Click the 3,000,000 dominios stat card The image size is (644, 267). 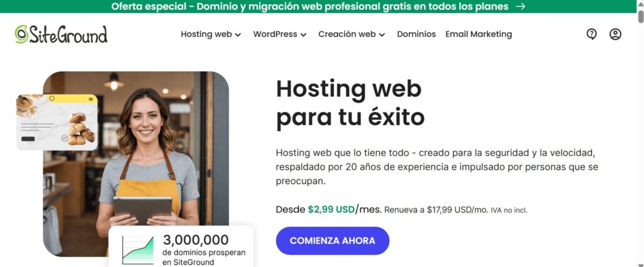(x=180, y=247)
